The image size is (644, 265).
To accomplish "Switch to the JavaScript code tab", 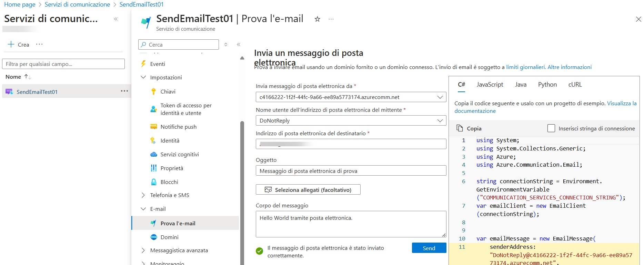I will tap(490, 85).
